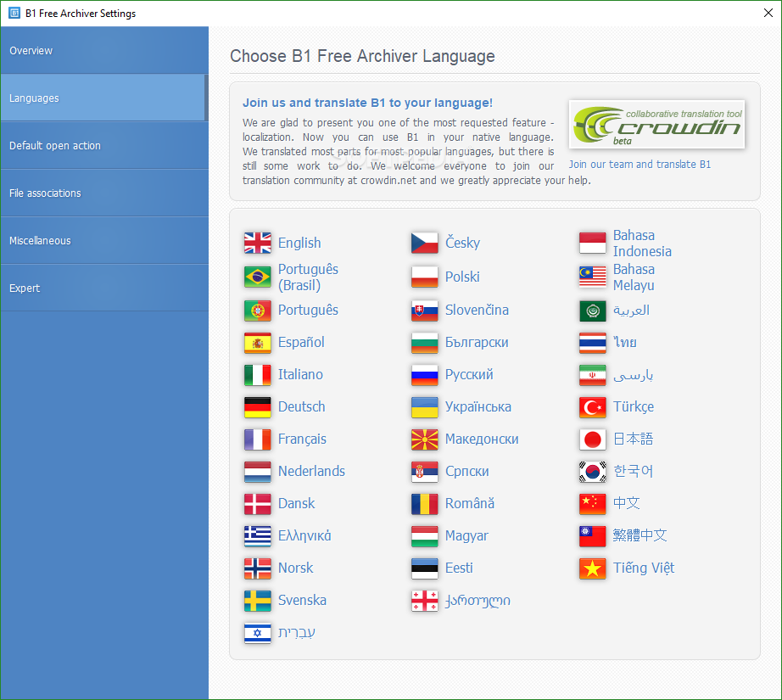Image resolution: width=782 pixels, height=700 pixels.
Task: Open the Expert settings tab
Action: (104, 288)
